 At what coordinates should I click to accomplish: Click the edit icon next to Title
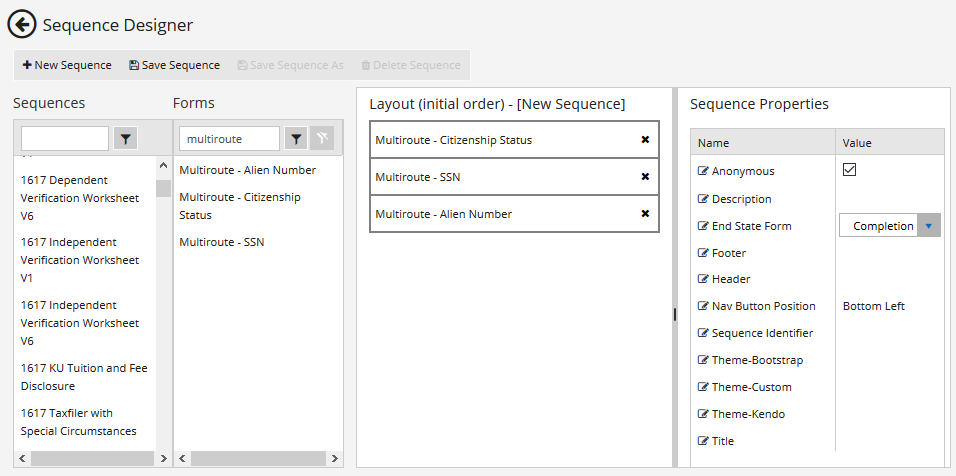tap(703, 441)
